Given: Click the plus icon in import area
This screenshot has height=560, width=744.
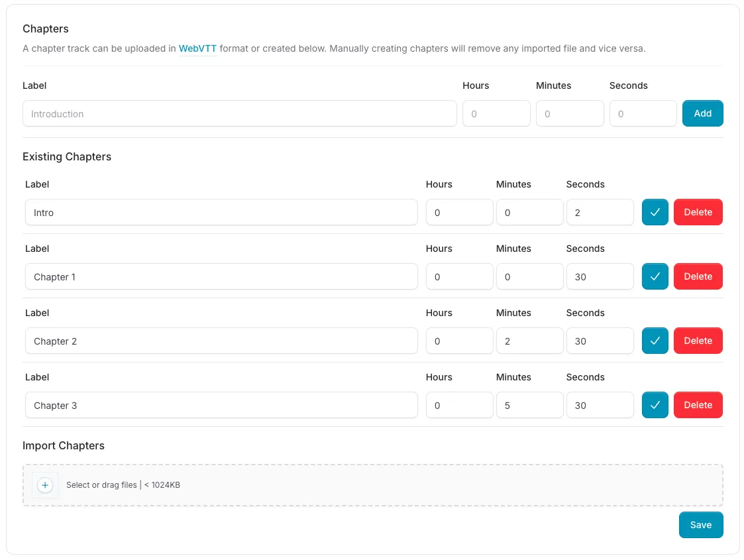Looking at the screenshot, I should [45, 485].
